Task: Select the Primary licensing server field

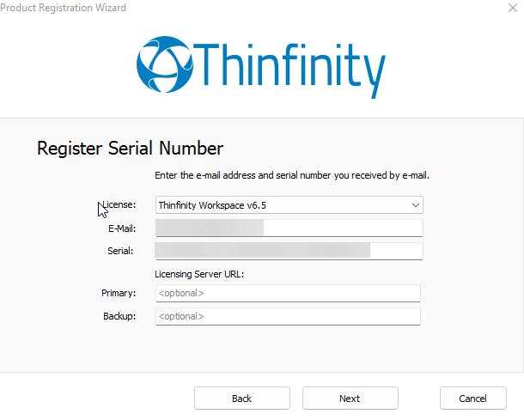Action: click(x=288, y=293)
